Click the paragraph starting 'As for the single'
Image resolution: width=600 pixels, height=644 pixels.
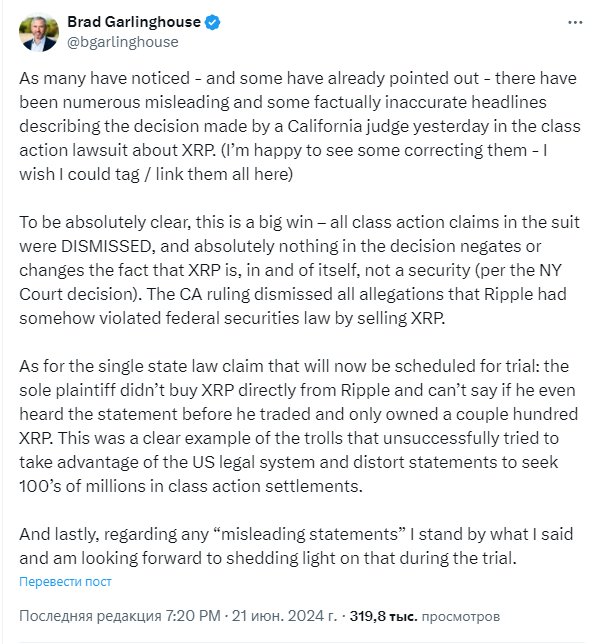[299, 426]
